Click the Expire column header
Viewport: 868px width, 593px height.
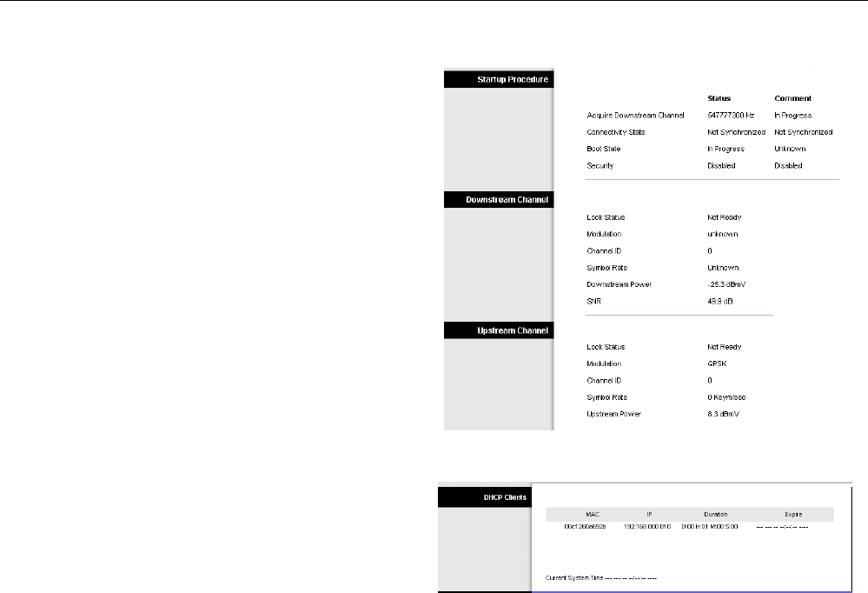pyautogui.click(x=793, y=514)
